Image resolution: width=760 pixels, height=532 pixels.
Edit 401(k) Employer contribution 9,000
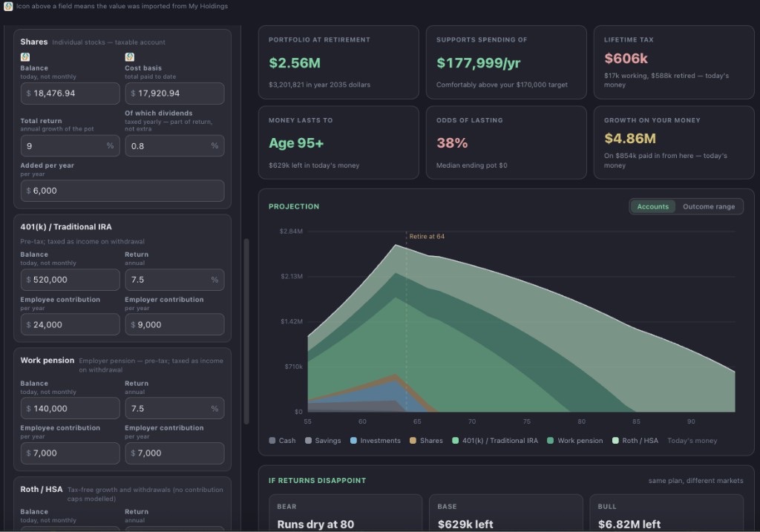click(x=174, y=325)
